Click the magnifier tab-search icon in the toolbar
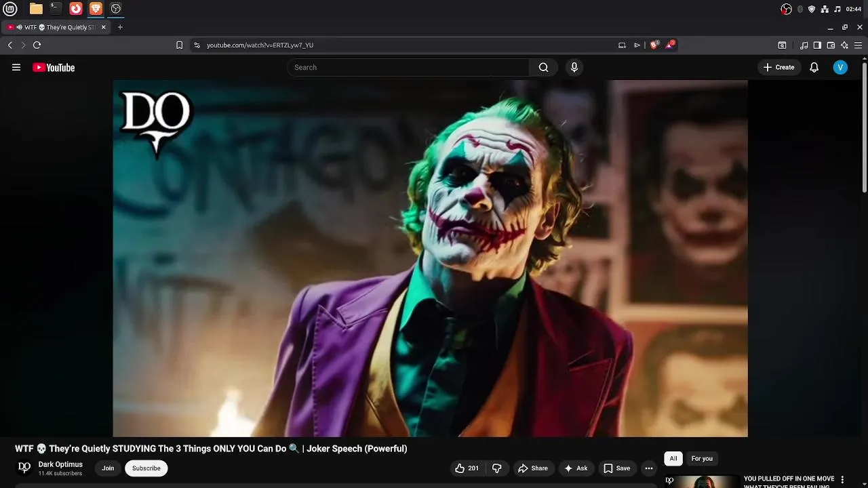The height and width of the screenshot is (488, 868). 782,45
